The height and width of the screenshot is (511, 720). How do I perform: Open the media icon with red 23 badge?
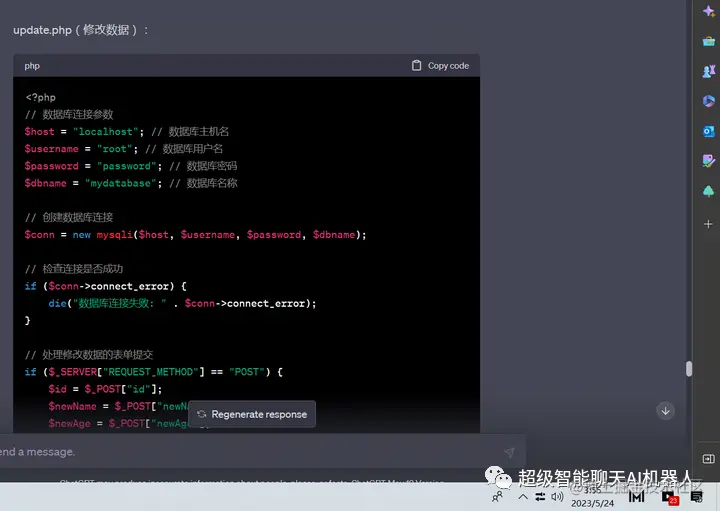669,498
